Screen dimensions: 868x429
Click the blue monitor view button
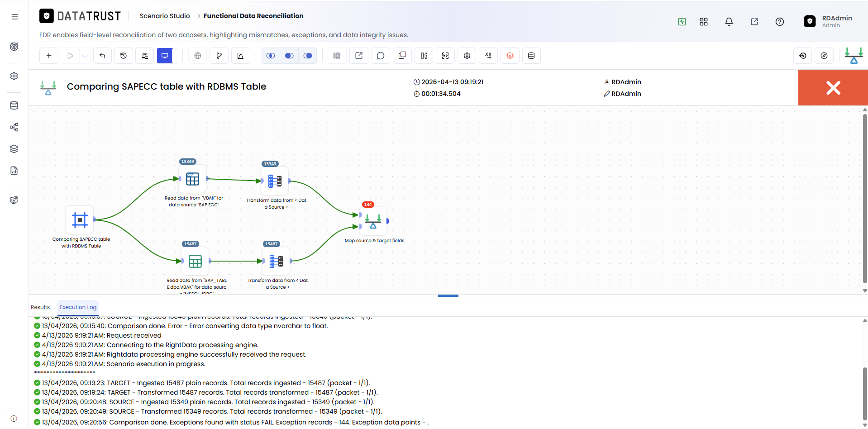tap(165, 56)
